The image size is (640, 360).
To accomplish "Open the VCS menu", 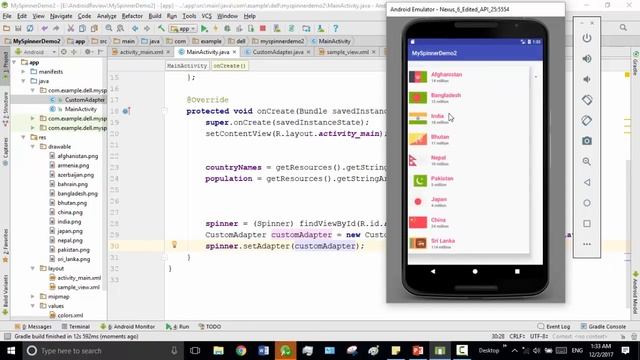I will click(x=207, y=16).
